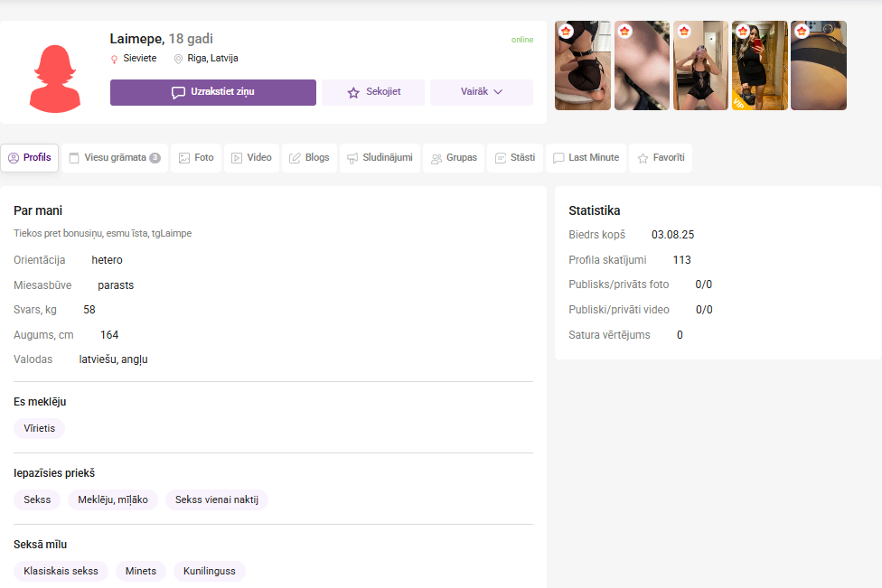Viewport: 882px width, 588px height.
Task: Click the guestbook count badge
Action: click(x=155, y=158)
